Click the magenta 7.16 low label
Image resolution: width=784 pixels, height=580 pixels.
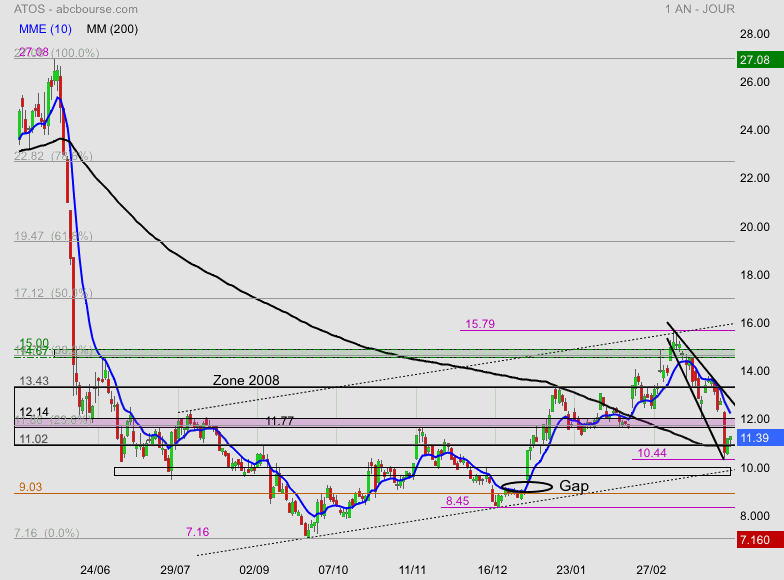[198, 532]
